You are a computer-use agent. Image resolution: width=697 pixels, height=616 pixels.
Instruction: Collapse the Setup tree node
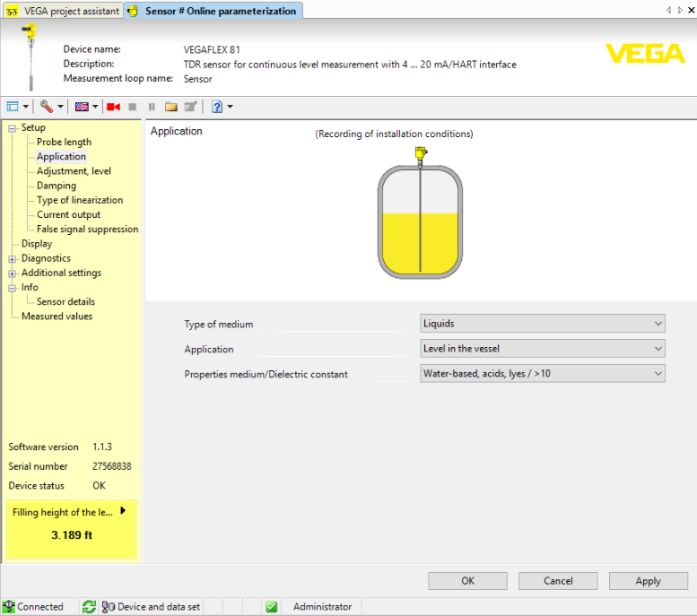(x=13, y=128)
